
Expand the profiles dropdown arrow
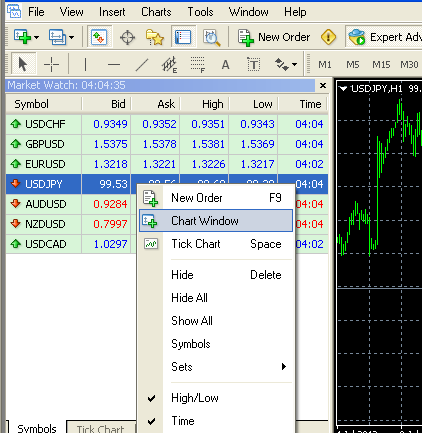(x=71, y=37)
